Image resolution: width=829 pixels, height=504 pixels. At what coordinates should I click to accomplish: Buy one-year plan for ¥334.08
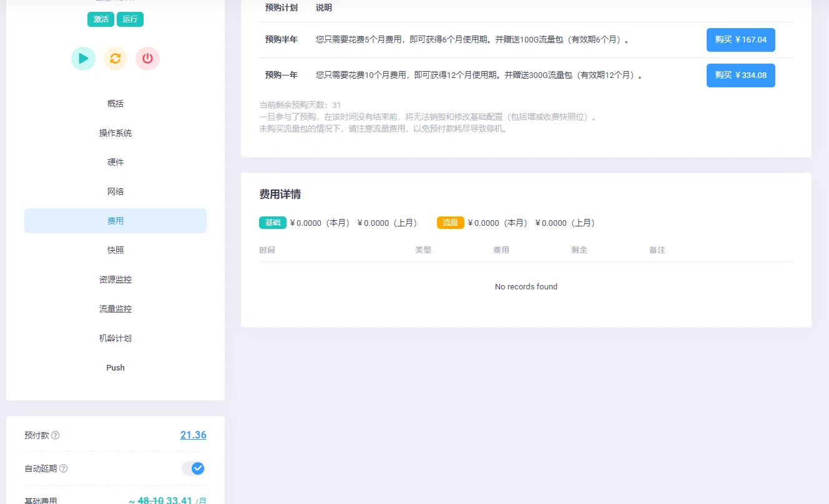pos(740,75)
